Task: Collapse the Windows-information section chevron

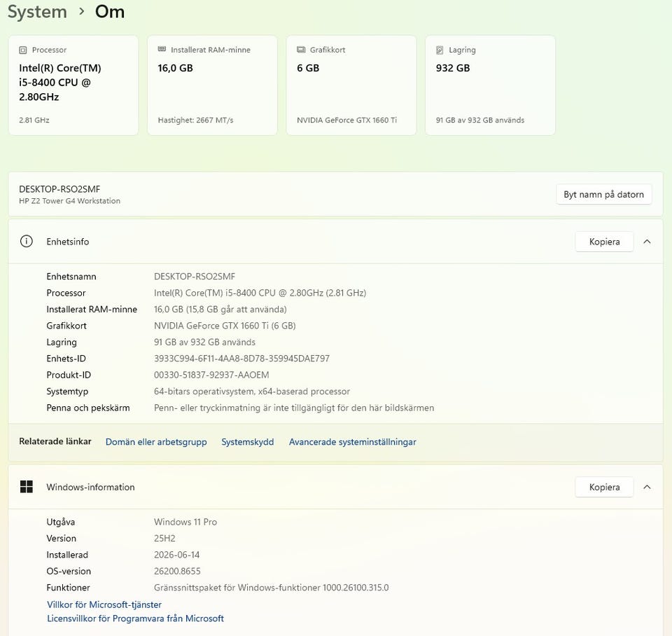Action: (647, 487)
